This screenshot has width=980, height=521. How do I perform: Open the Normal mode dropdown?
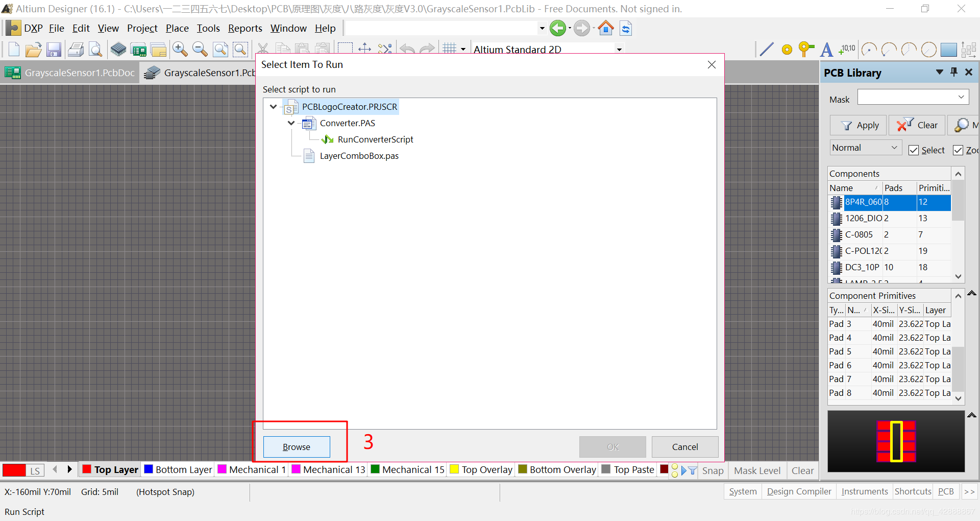(x=894, y=148)
